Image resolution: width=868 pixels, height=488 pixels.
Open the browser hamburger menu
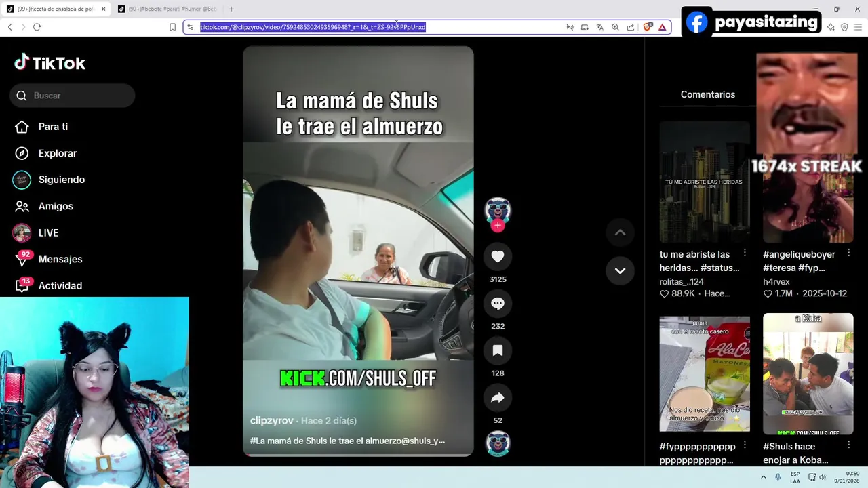858,27
